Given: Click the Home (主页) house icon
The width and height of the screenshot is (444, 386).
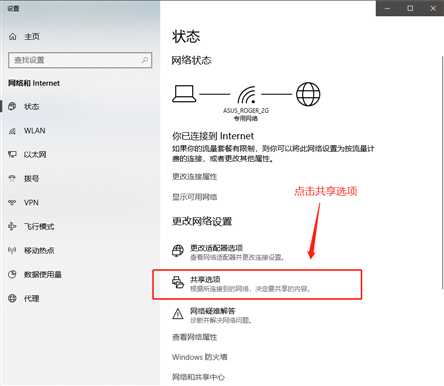Looking at the screenshot, I should click(x=12, y=36).
